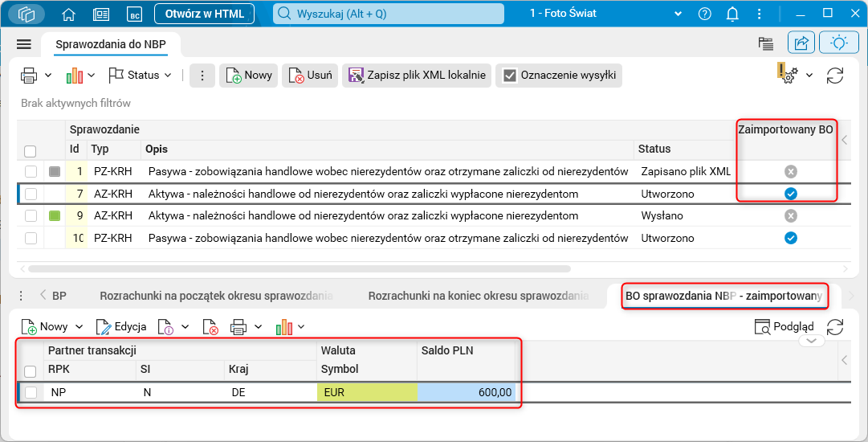The height and width of the screenshot is (442, 868).
Task: Expand the bottom Nowy dropdown arrow
Action: point(79,327)
